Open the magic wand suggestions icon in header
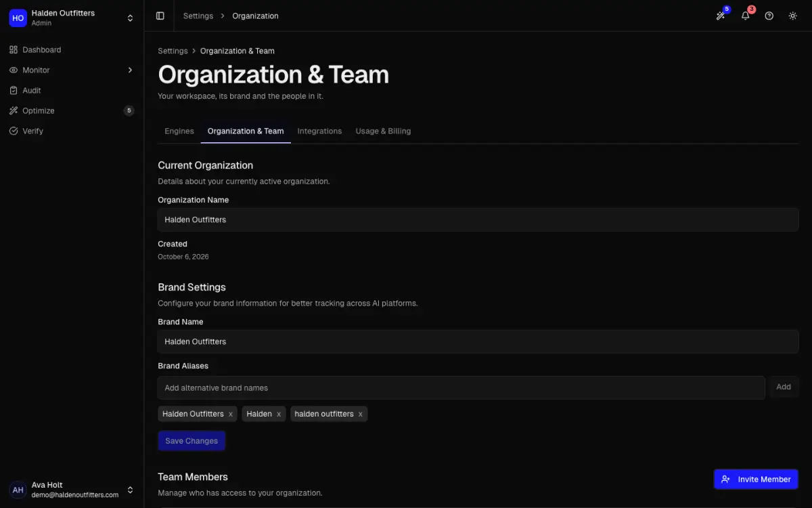Screen dimensions: 812x508 [x=721, y=16]
